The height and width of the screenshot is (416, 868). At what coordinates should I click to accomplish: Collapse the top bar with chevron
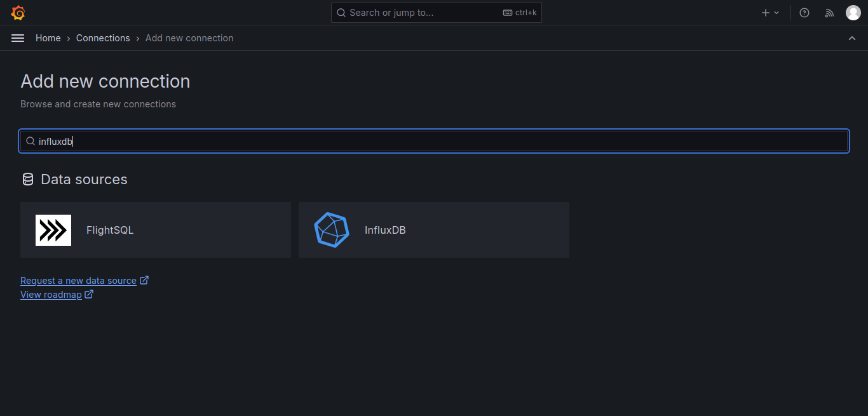(852, 38)
